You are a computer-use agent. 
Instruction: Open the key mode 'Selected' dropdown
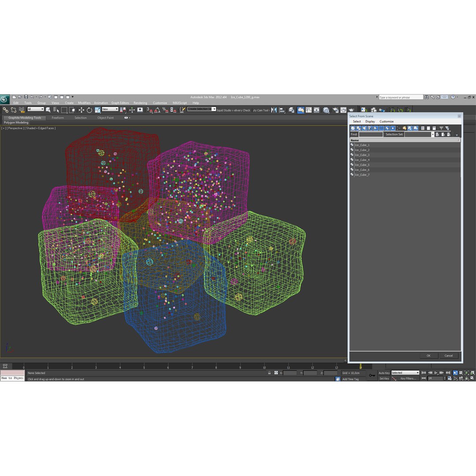point(405,373)
